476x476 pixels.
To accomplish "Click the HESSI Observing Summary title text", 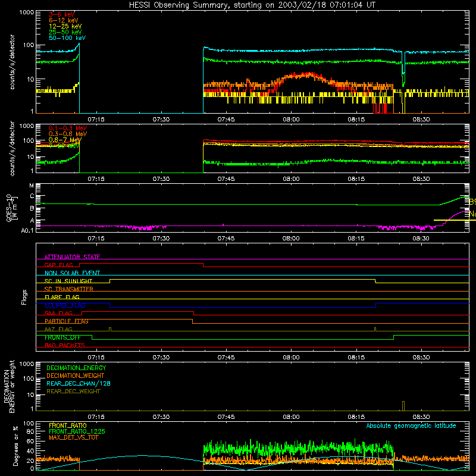I will point(252,5).
